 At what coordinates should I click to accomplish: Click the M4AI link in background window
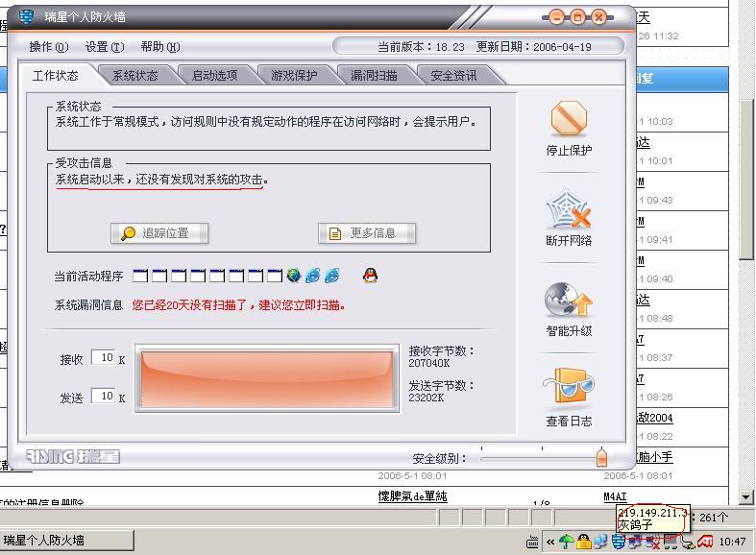click(615, 496)
